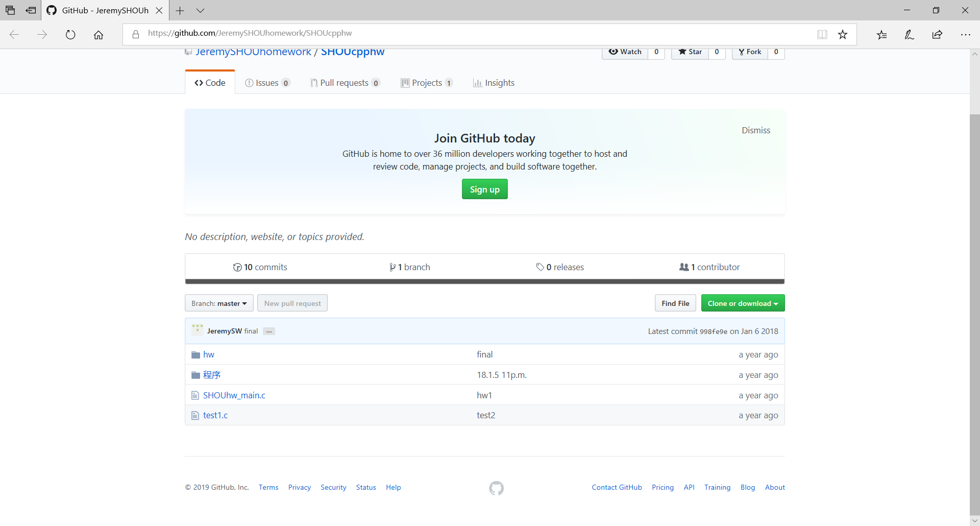Click the set tabs aside icon
Screen dimensions: 980x526
coord(31,10)
